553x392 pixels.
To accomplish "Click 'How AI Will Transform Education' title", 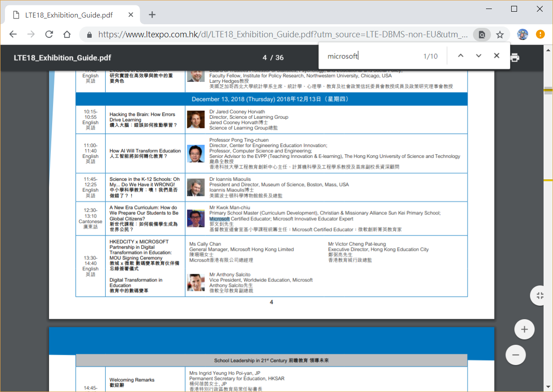I will pyautogui.click(x=145, y=151).
